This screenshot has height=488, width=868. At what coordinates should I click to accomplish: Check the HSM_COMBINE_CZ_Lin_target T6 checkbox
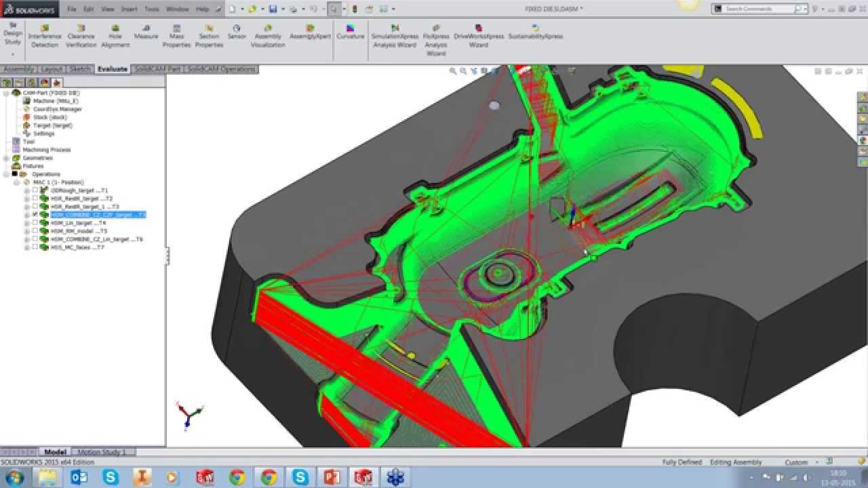35,239
